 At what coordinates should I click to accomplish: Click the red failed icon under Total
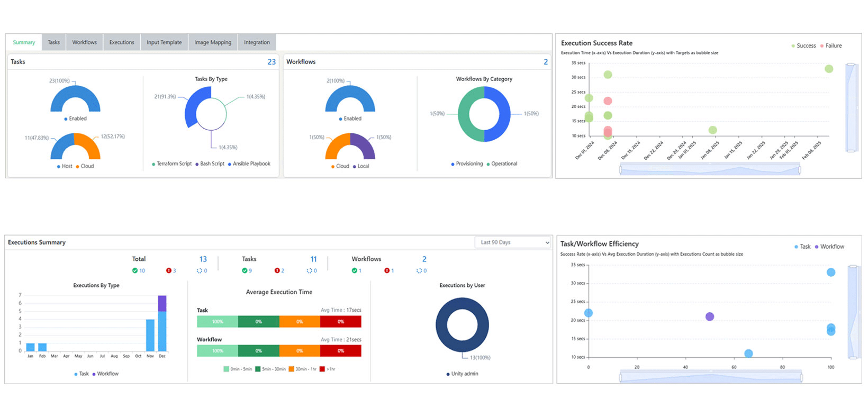click(169, 270)
